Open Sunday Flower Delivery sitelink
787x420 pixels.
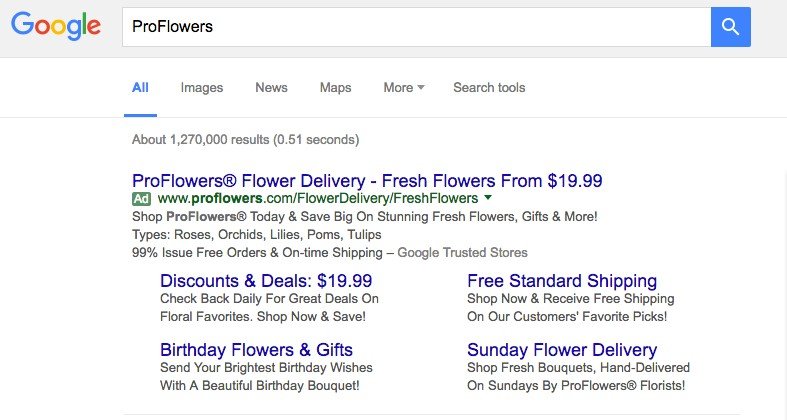[x=562, y=349]
